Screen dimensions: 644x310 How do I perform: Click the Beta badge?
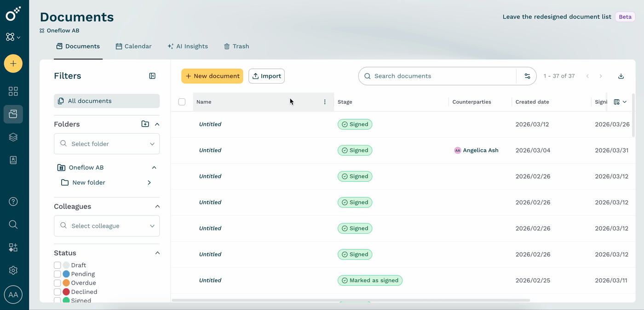(625, 17)
